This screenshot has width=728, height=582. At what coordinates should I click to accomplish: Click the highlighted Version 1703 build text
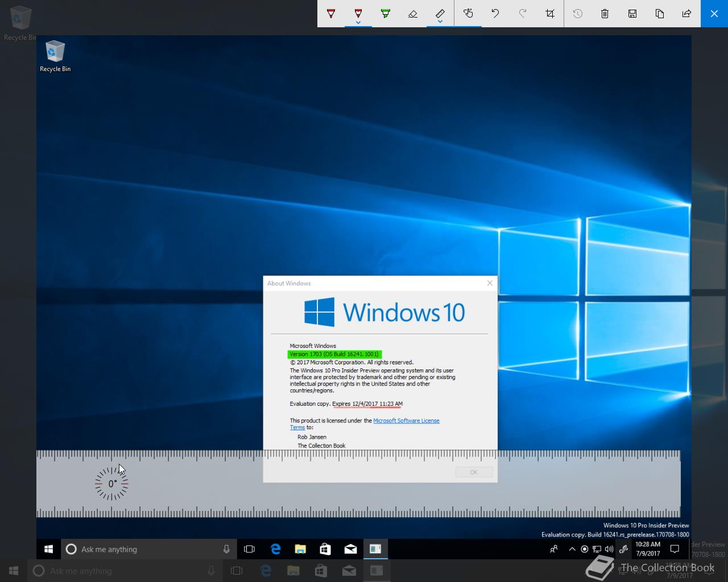coord(334,354)
